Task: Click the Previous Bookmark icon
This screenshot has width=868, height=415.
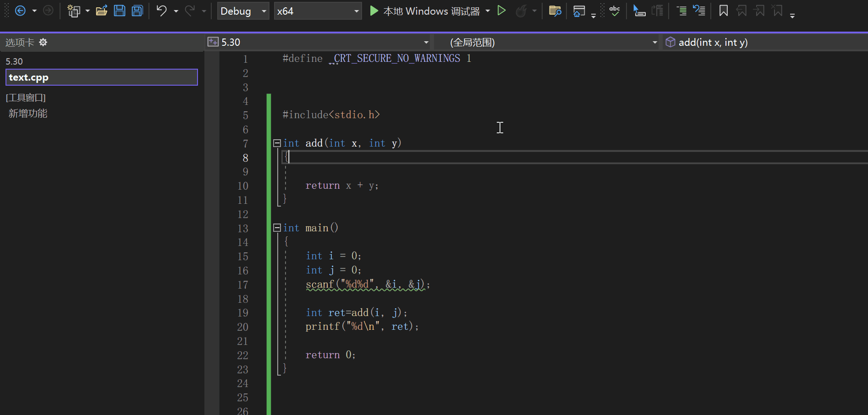Action: (742, 11)
